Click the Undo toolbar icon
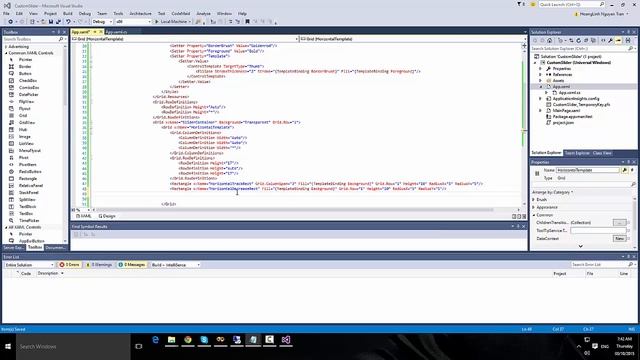This screenshot has width=640, height=360. click(68, 22)
